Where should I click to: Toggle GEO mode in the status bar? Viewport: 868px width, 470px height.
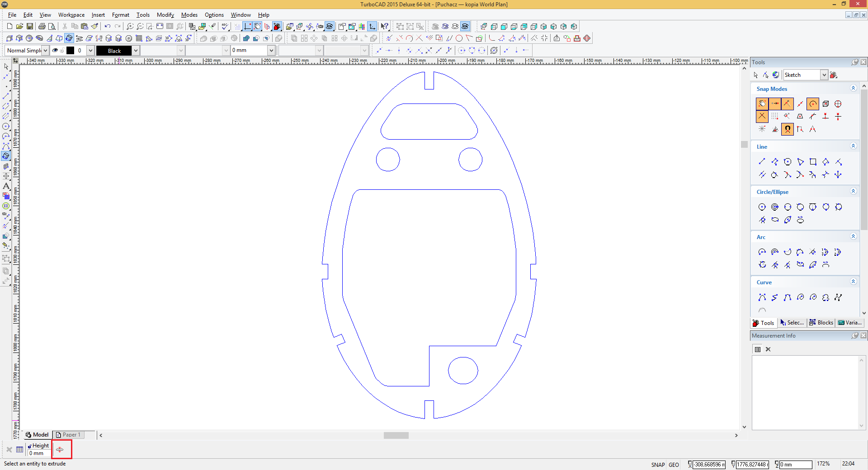click(x=674, y=465)
